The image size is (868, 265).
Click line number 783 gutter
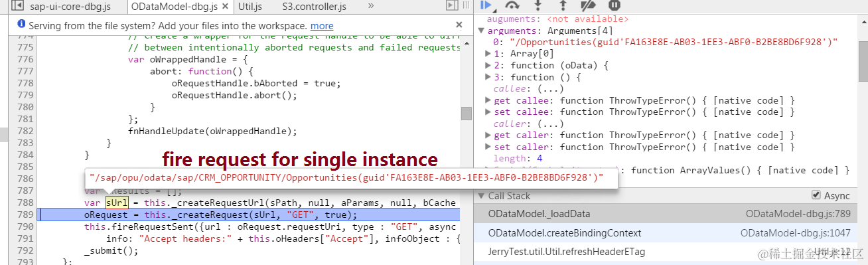pyautogui.click(x=25, y=143)
